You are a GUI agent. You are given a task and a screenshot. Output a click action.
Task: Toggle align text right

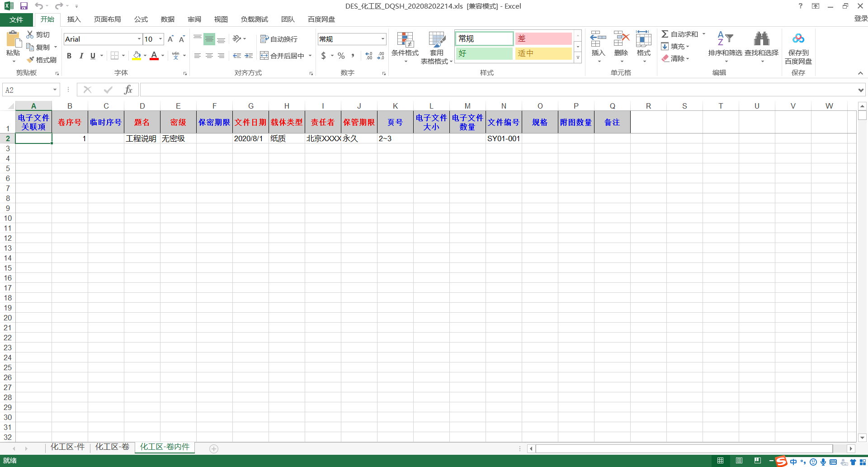221,56
